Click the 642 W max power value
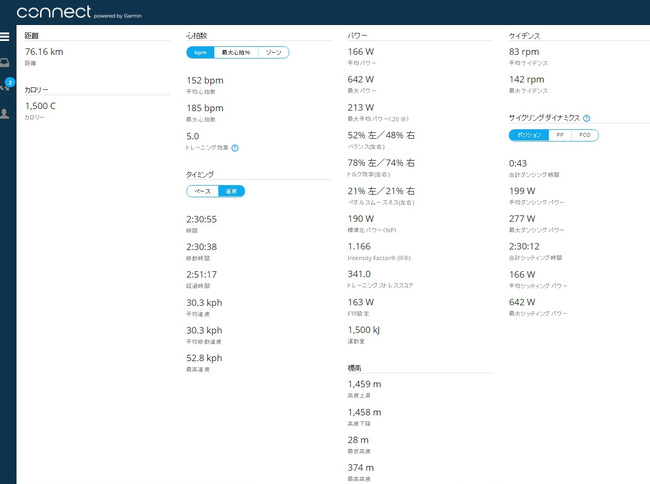Screen dimensions: 650x484 pos(361,80)
